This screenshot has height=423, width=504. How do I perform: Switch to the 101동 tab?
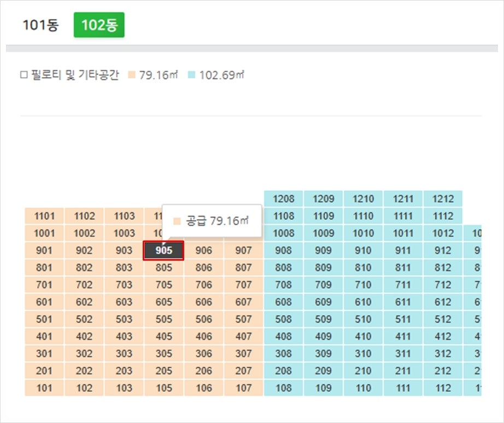tap(40, 25)
